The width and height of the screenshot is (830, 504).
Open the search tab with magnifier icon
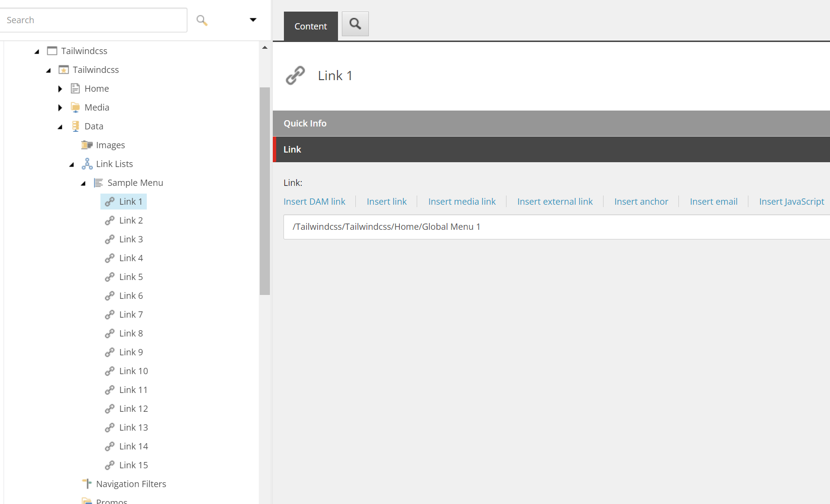click(355, 24)
